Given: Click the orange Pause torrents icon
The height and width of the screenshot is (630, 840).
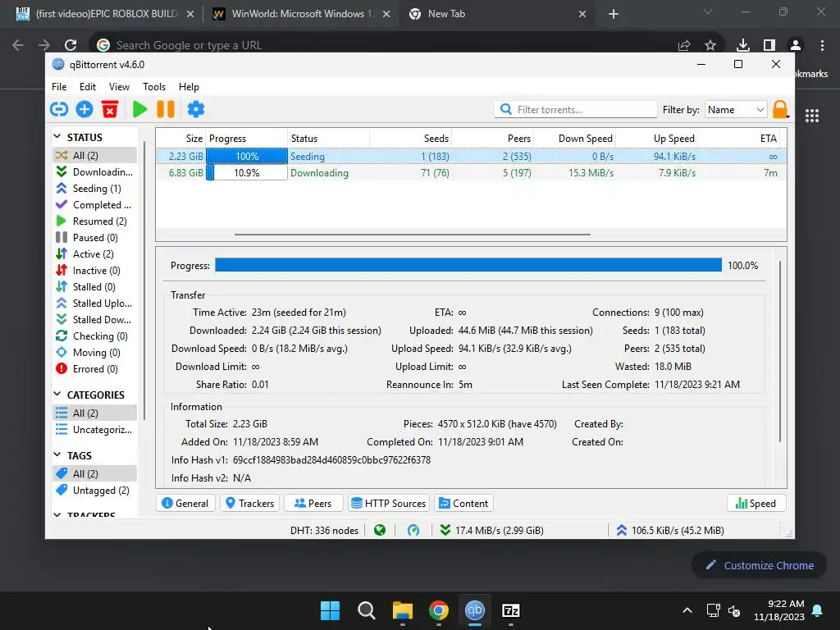Looking at the screenshot, I should 166,109.
